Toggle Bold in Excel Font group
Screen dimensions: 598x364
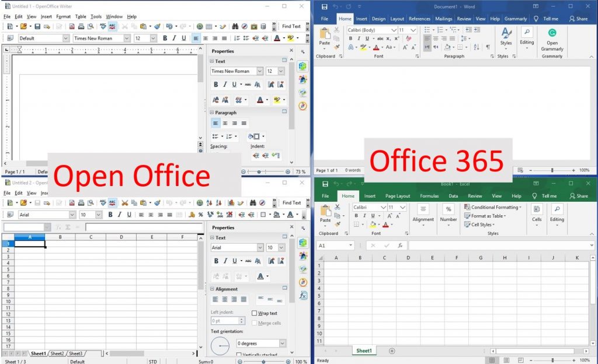[x=356, y=216]
